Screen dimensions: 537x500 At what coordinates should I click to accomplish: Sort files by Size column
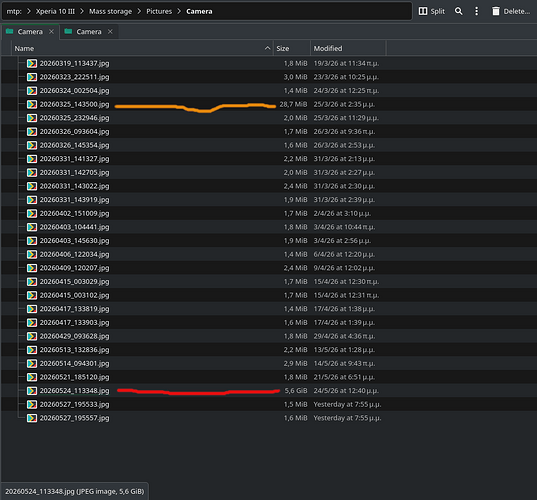pyautogui.click(x=292, y=48)
